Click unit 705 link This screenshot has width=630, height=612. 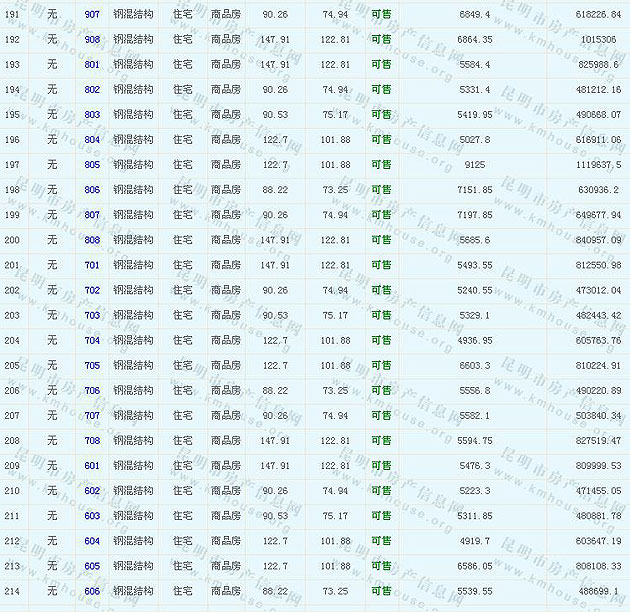[x=92, y=365]
